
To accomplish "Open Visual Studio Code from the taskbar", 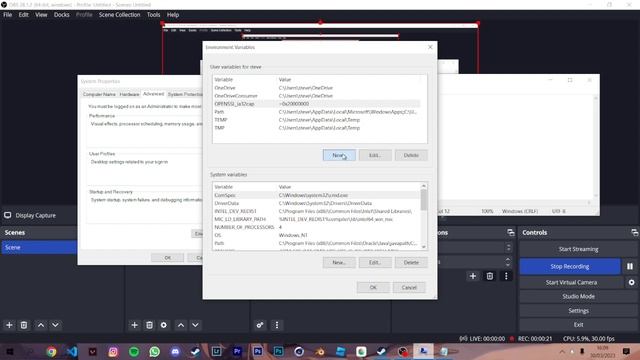I will point(72,351).
